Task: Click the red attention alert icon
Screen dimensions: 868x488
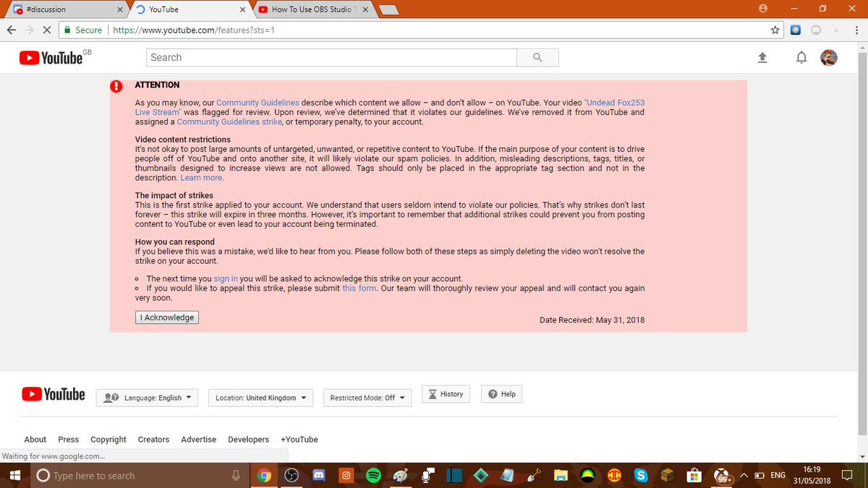Action: (x=116, y=87)
